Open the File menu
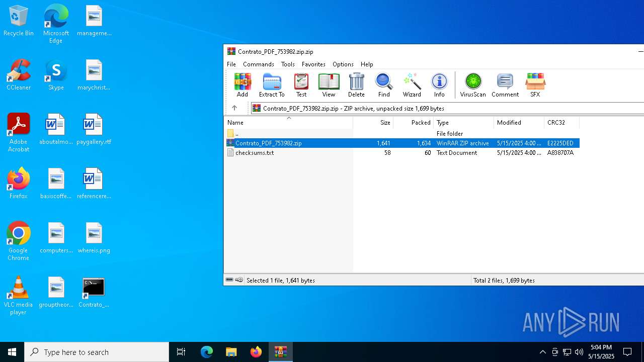The width and height of the screenshot is (644, 362). (231, 64)
